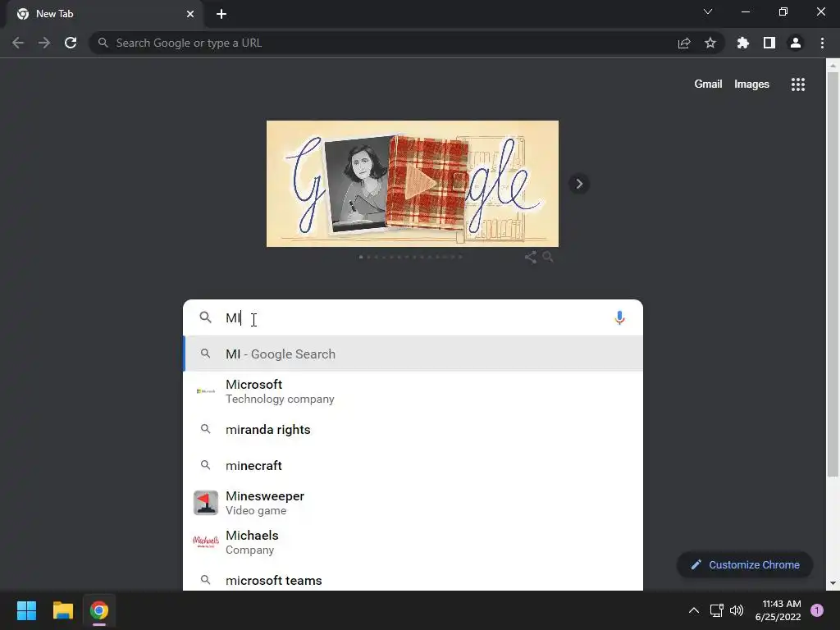Toggle the Chrome side panel icon
Image resolution: width=840 pixels, height=630 pixels.
tap(769, 43)
